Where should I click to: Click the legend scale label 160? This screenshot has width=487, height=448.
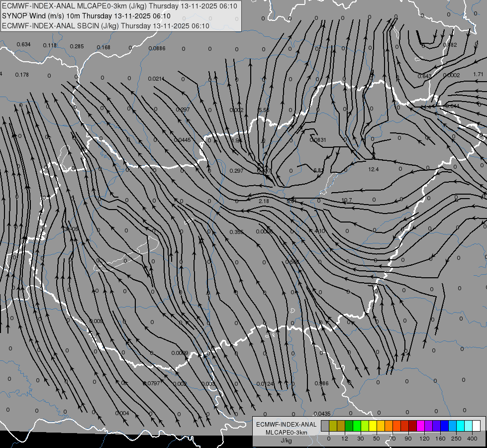pos(440,439)
